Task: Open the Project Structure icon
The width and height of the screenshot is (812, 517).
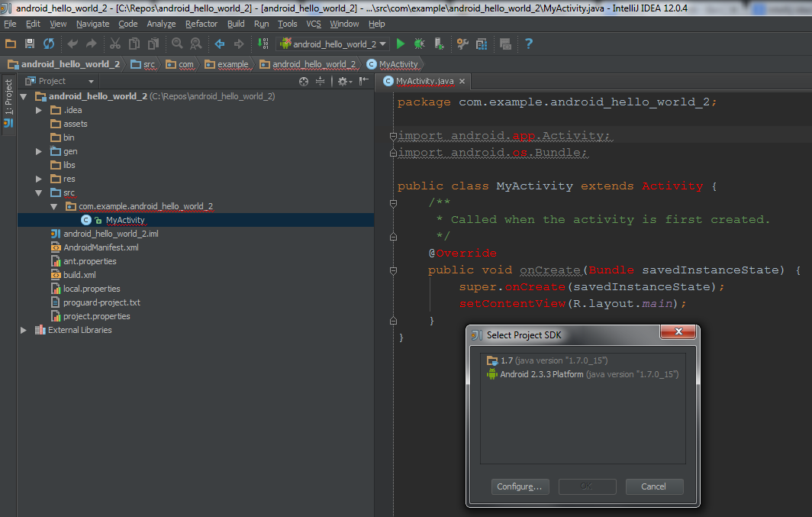Action: coord(482,44)
